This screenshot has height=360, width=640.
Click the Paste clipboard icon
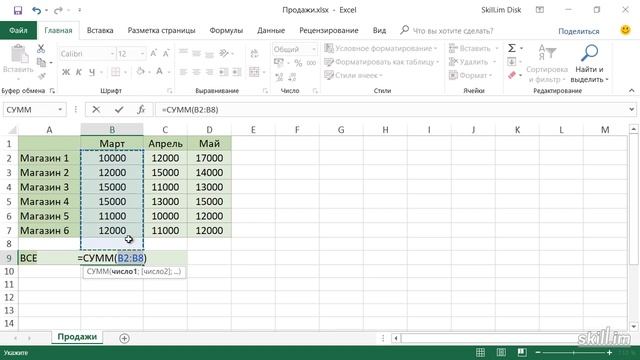click(19, 54)
